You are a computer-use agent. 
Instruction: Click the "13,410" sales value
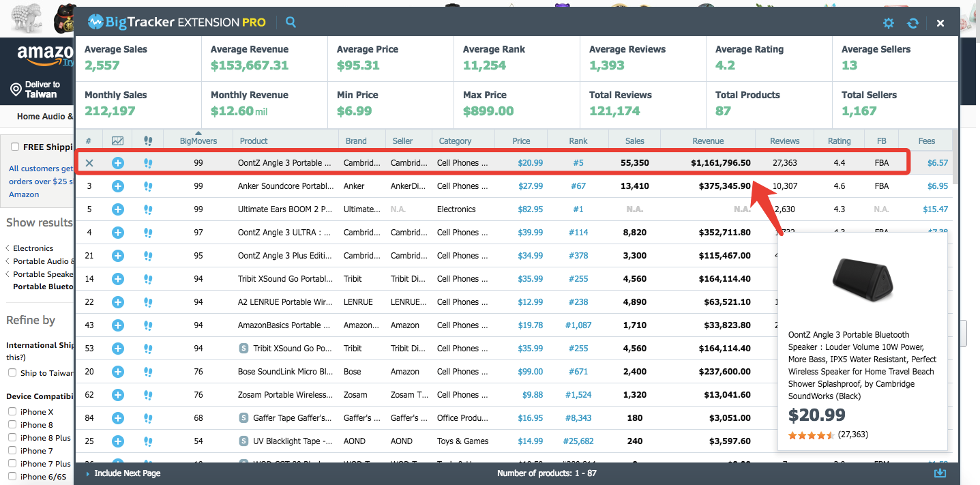click(x=635, y=186)
